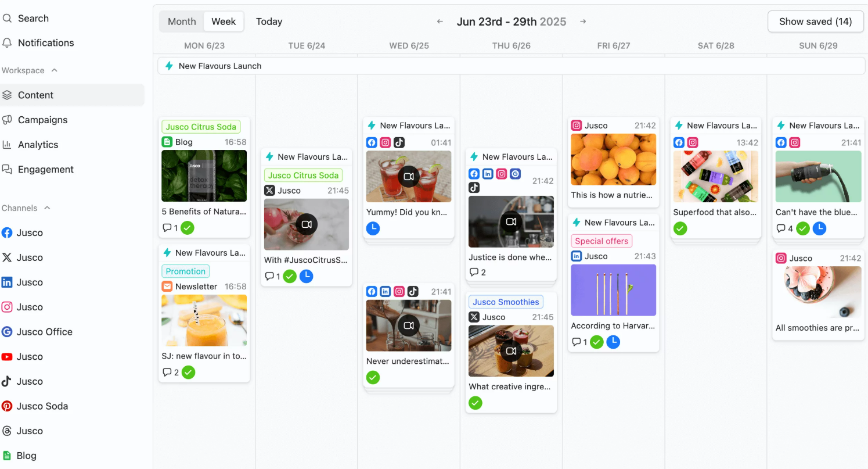Click the Show saved (14) button
This screenshot has height=469, width=868.
coord(815,22)
